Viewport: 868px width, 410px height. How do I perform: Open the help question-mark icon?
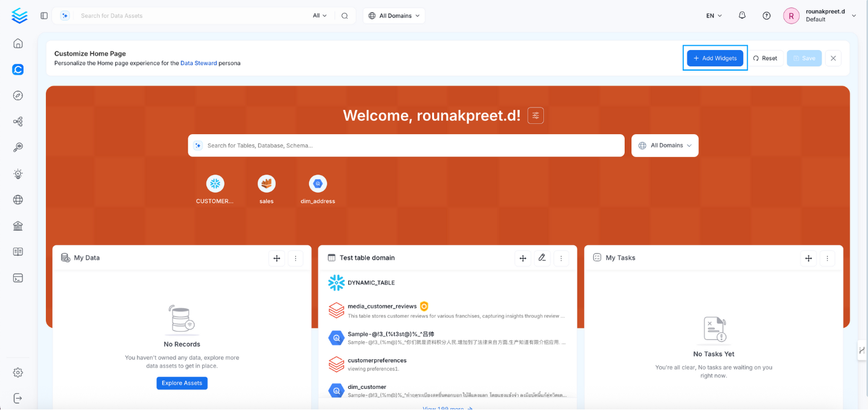(x=766, y=15)
